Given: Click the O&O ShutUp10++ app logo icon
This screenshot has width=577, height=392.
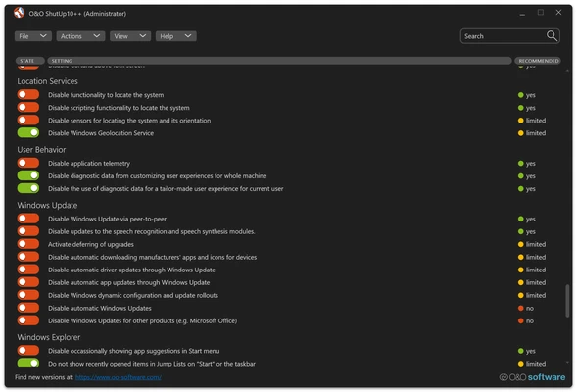Looking at the screenshot, I should point(20,13).
